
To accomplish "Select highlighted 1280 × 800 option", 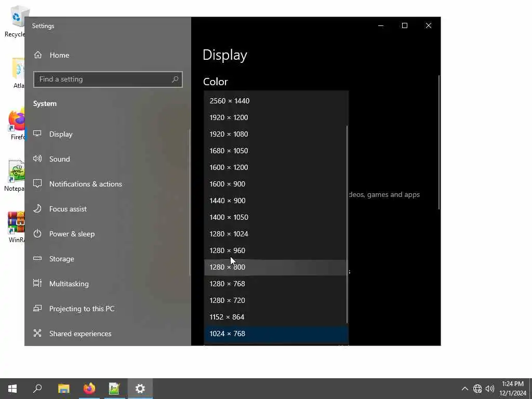I will tap(276, 267).
